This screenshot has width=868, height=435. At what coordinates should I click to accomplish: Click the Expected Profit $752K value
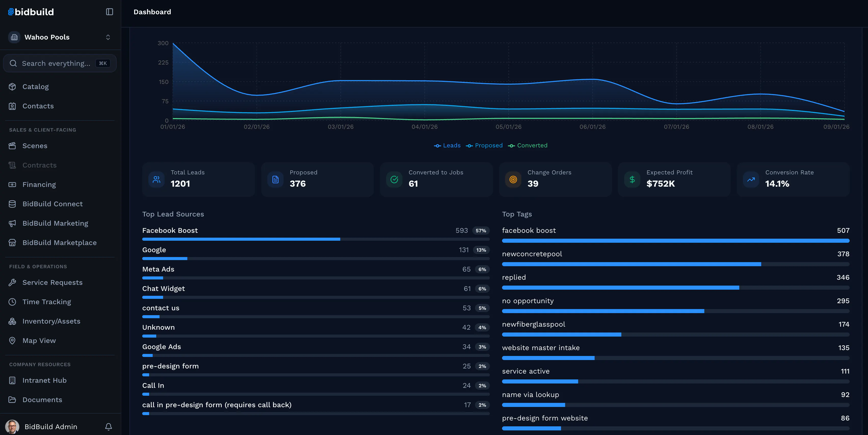click(x=661, y=184)
